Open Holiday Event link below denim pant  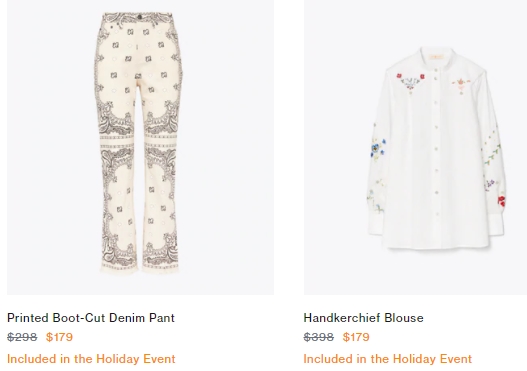[91, 359]
